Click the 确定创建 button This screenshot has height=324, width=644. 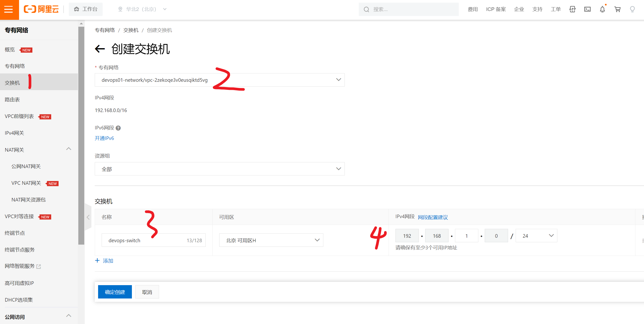(115, 292)
